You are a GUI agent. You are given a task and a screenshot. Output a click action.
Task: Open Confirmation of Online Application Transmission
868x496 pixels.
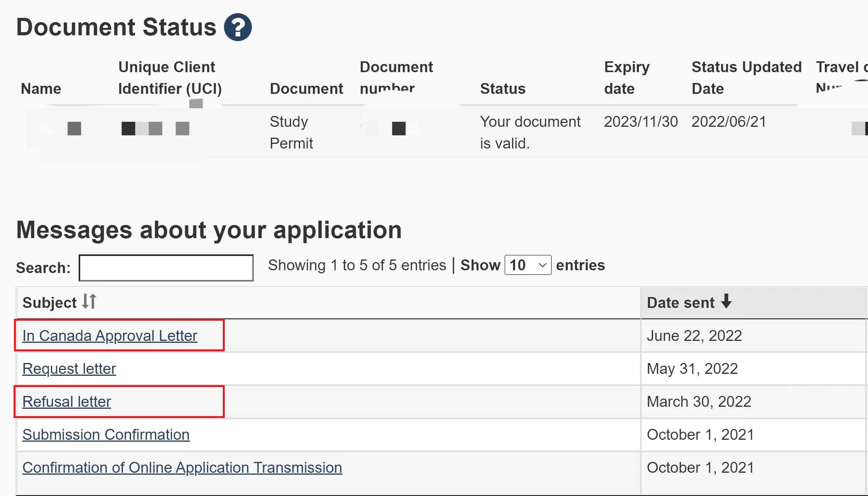182,468
